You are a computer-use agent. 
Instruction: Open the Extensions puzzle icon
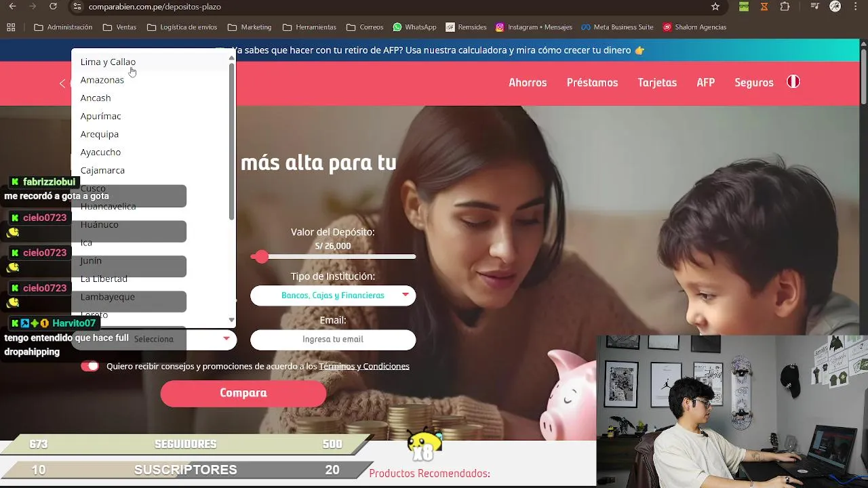(785, 6)
